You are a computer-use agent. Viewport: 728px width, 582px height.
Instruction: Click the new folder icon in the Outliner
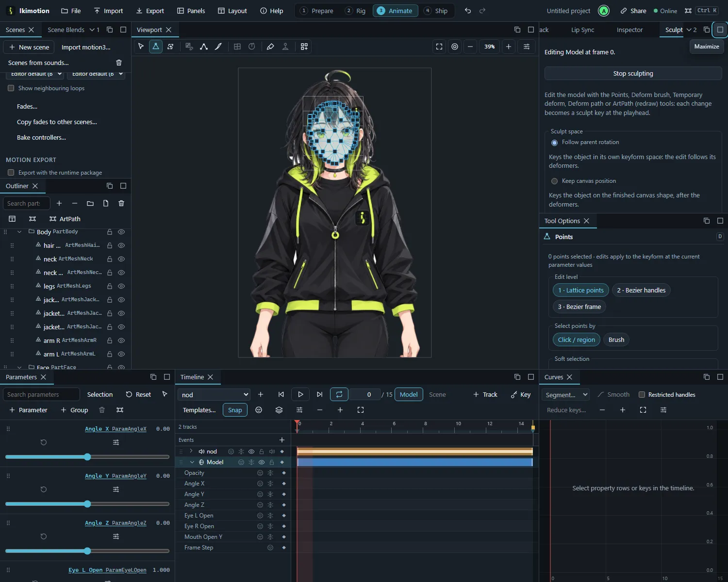(x=90, y=203)
